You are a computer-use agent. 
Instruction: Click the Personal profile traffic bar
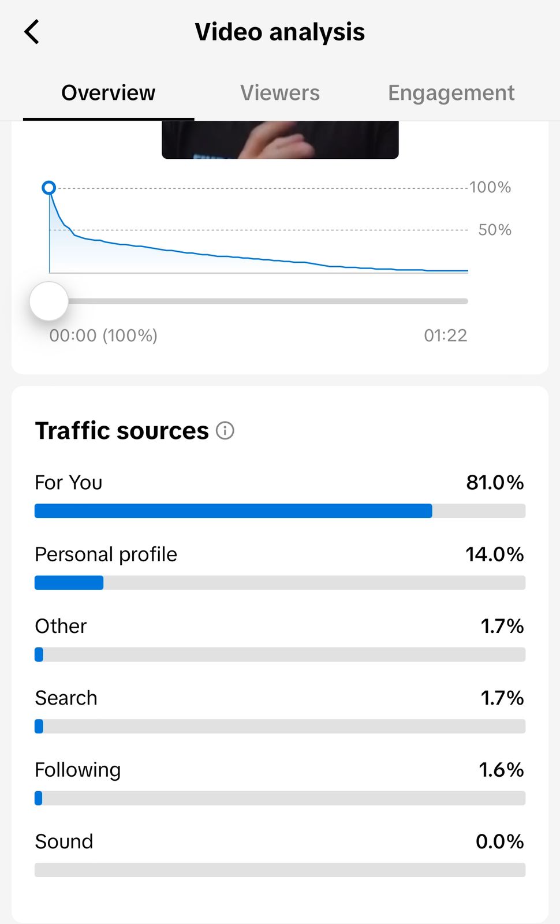pyautogui.click(x=279, y=583)
